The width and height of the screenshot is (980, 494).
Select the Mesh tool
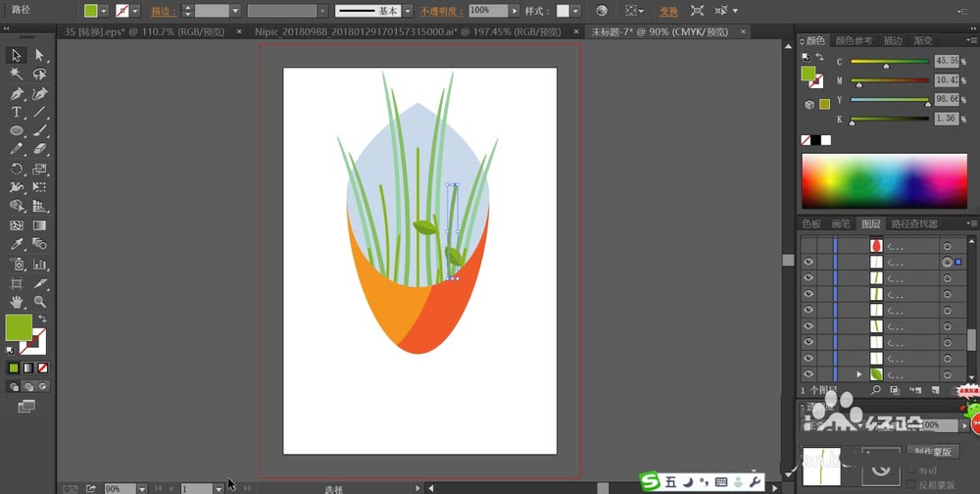[x=17, y=225]
